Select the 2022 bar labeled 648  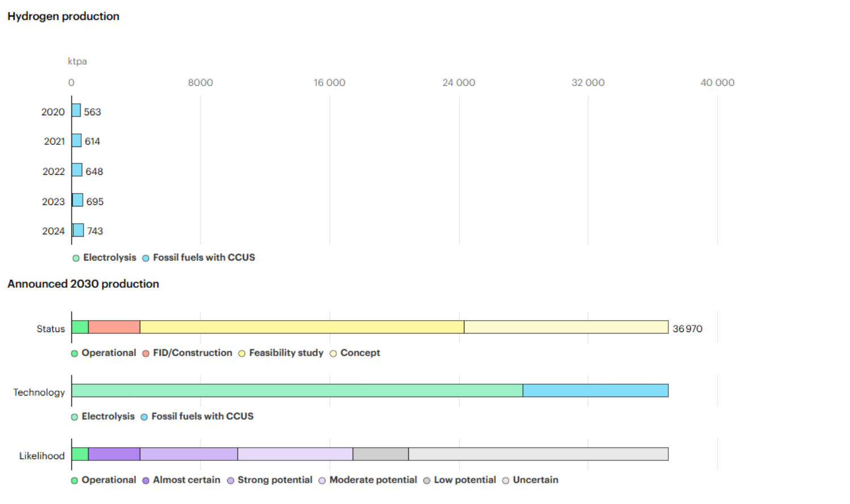click(77, 170)
